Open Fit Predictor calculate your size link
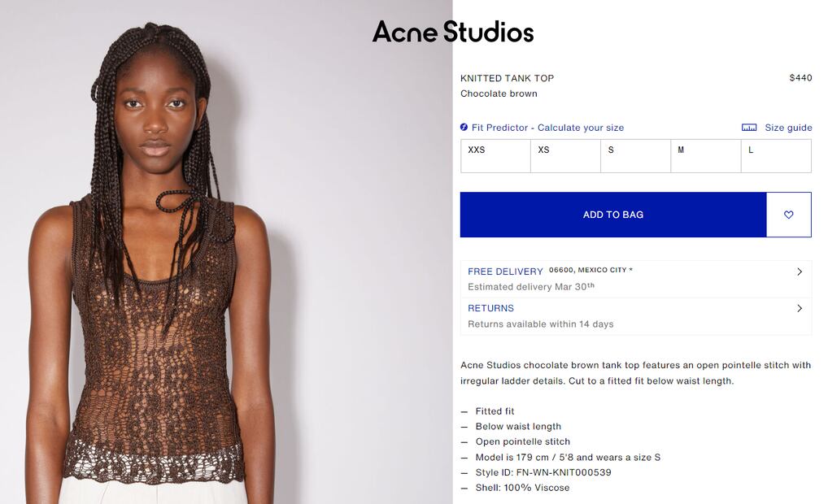Screen dimensions: 828x504 click(547, 128)
